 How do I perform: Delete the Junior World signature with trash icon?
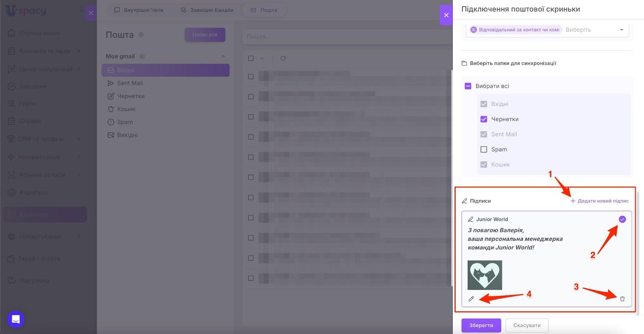pyautogui.click(x=622, y=299)
